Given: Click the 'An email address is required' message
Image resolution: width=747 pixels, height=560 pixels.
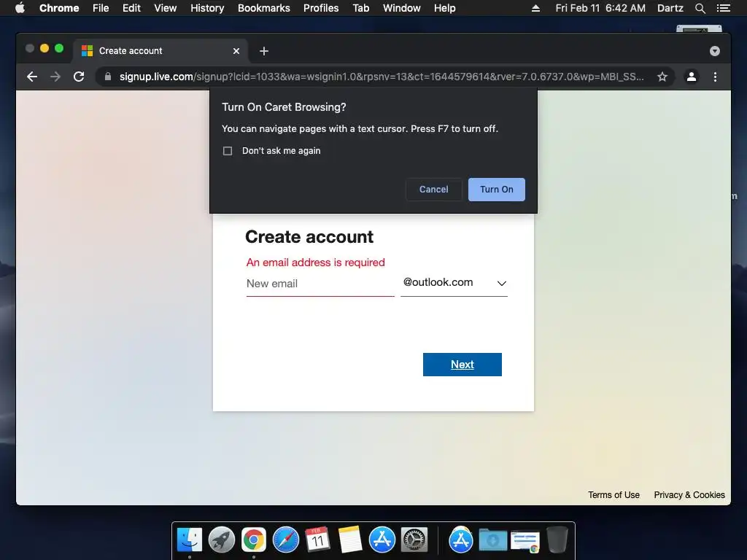Looking at the screenshot, I should tap(315, 262).
